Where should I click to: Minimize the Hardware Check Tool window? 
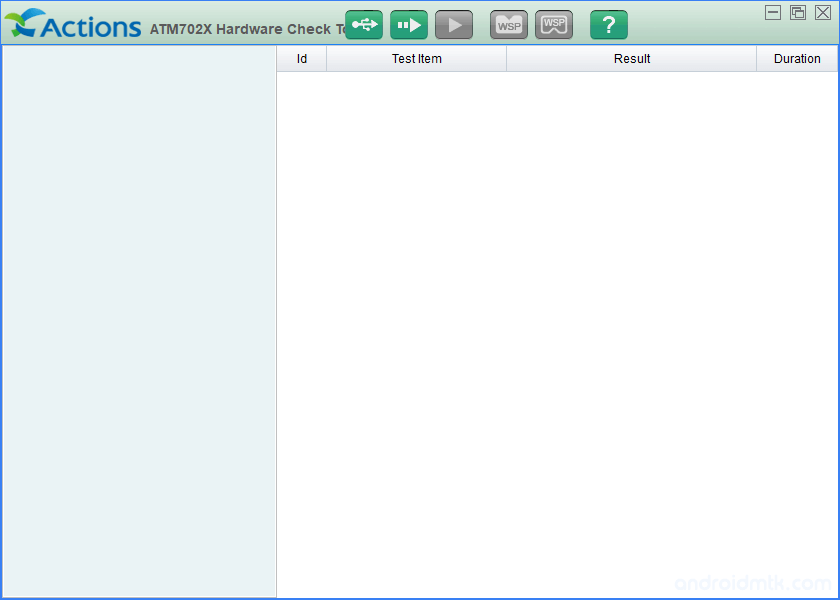click(773, 12)
